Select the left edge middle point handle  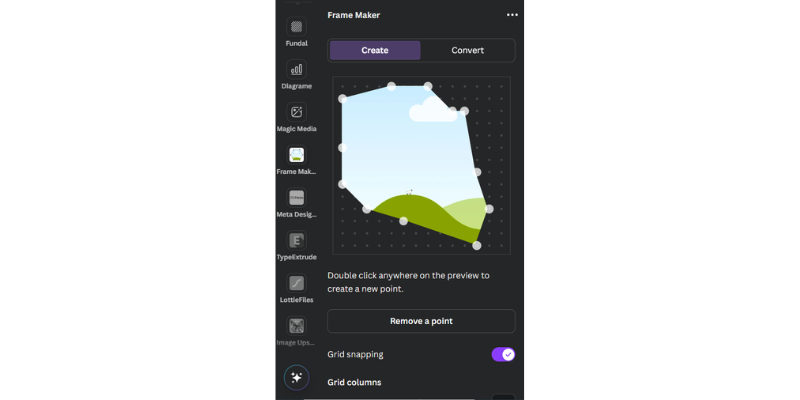tap(343, 147)
